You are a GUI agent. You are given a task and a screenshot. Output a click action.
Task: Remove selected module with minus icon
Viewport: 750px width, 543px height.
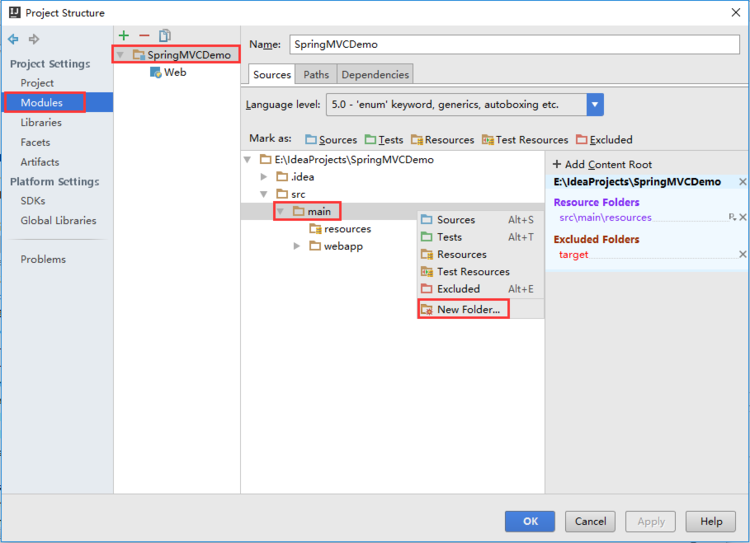pos(144,35)
